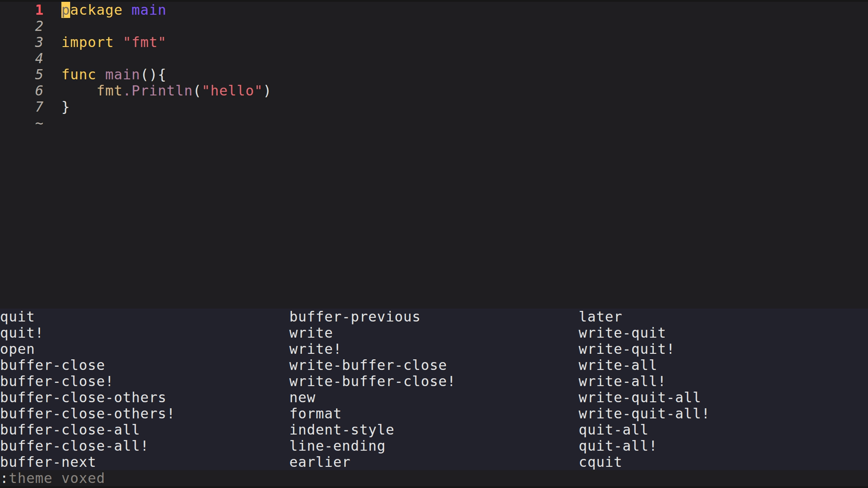Select the "cquit" command entry

(600, 462)
